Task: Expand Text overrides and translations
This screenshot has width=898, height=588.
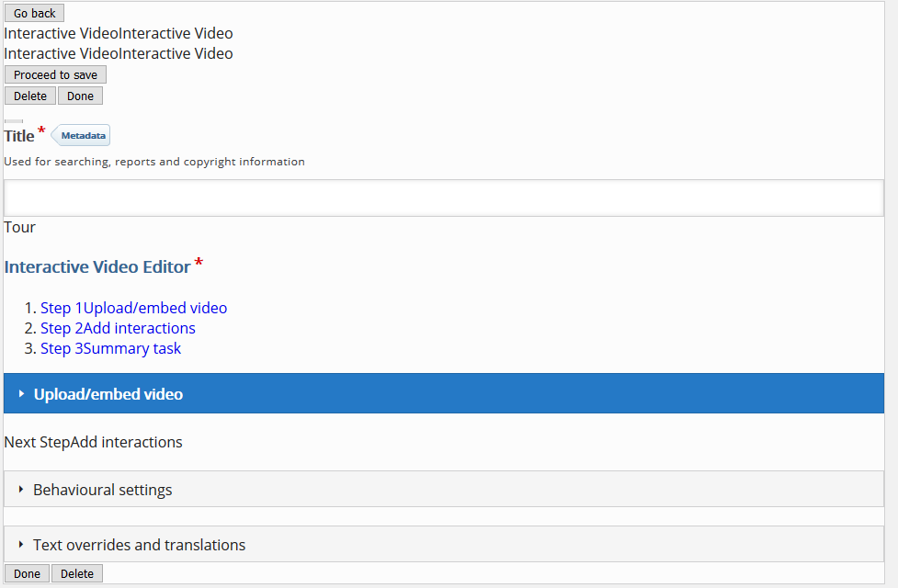Action: (x=444, y=544)
